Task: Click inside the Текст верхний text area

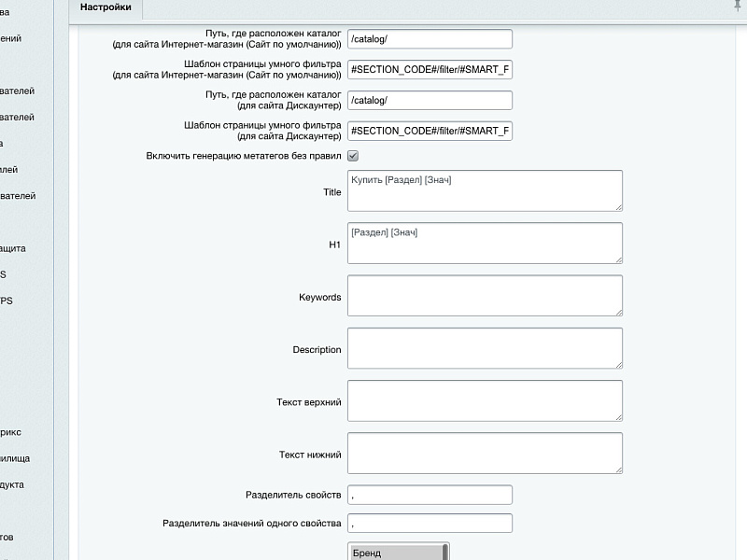Action: coord(484,401)
